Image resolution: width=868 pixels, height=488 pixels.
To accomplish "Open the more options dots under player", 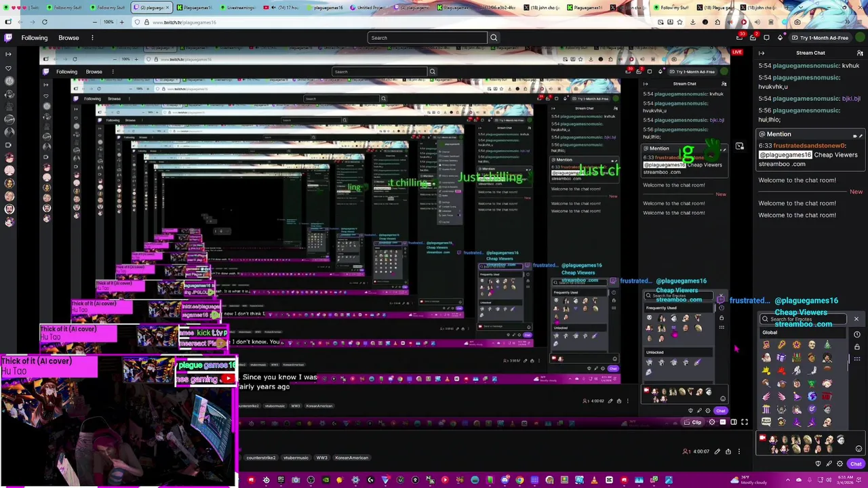I will pos(739,451).
